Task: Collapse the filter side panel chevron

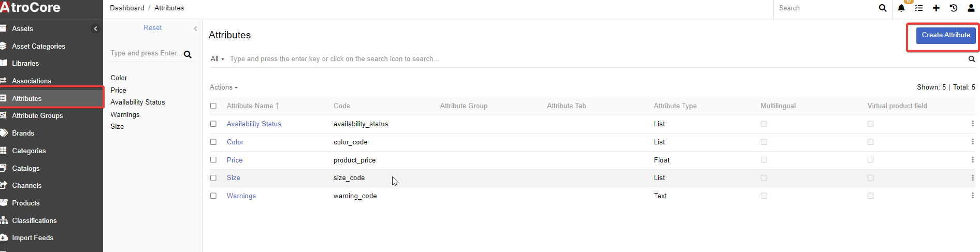Action: pos(195,29)
